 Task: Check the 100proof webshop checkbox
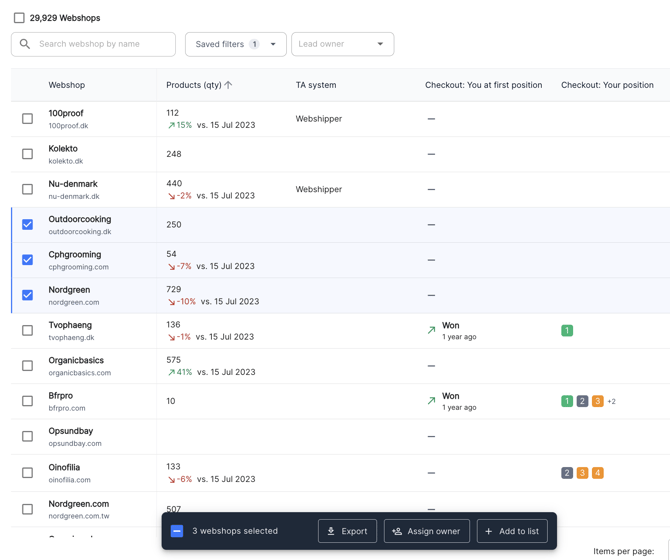click(27, 119)
